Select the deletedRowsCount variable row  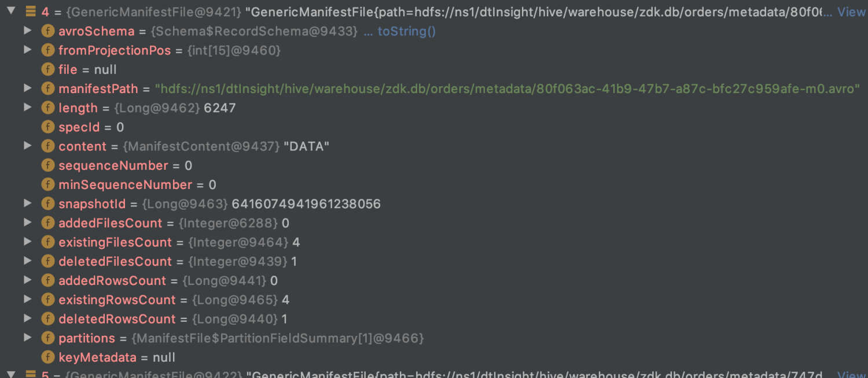click(434, 318)
